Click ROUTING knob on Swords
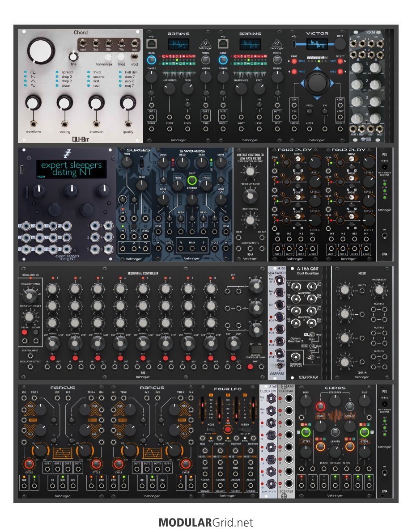The width and height of the screenshot is (412, 532). [x=192, y=199]
